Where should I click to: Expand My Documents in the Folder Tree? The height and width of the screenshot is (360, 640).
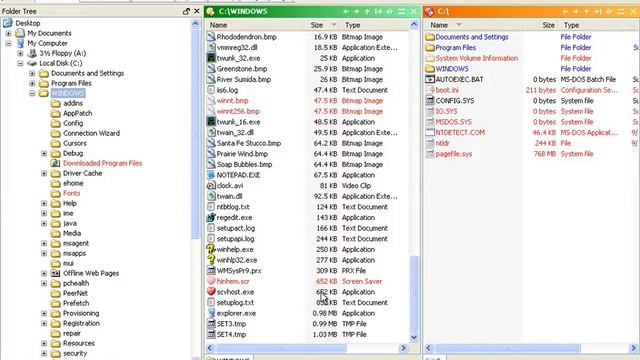pos(9,33)
